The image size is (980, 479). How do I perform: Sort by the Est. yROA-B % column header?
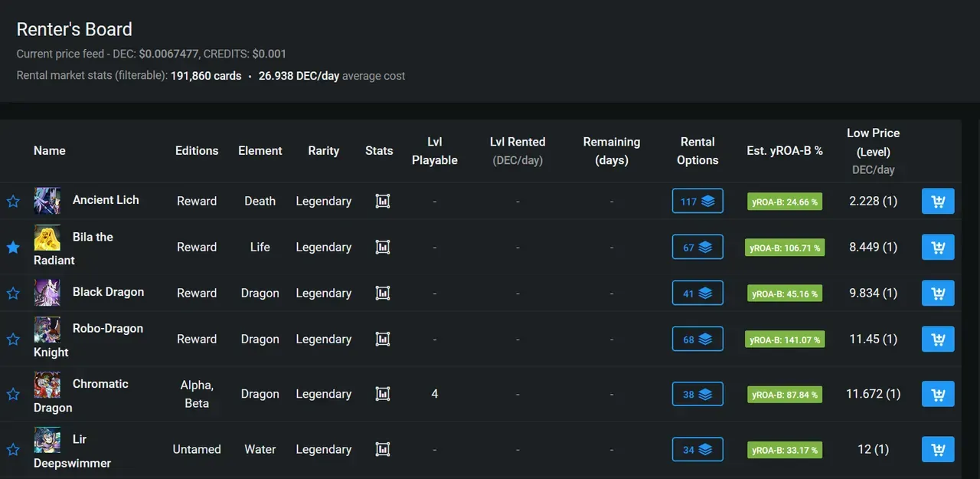tap(785, 151)
